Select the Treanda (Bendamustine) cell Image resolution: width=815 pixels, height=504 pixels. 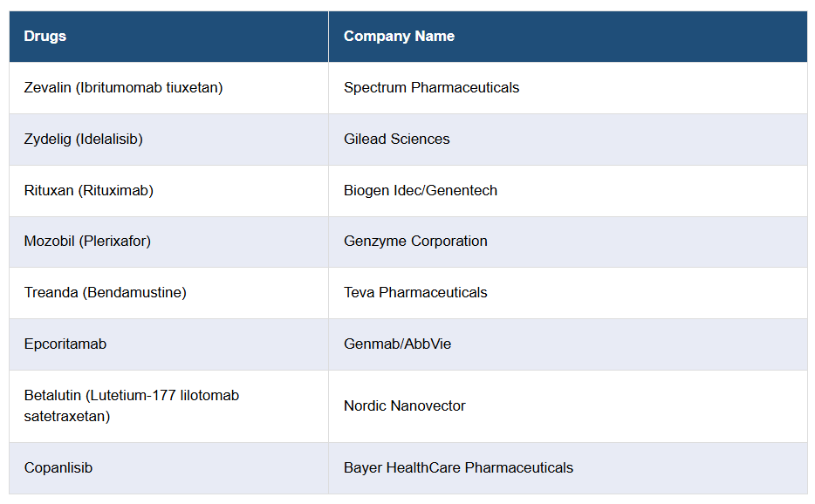(105, 293)
